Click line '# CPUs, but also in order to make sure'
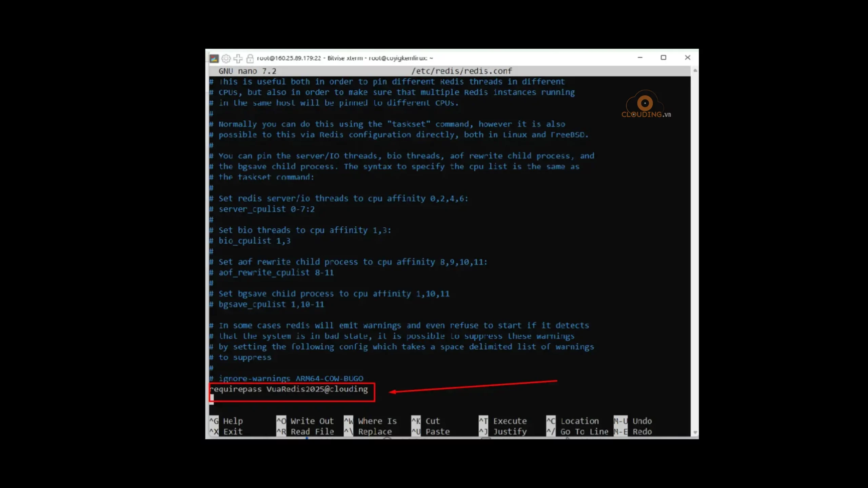 [x=392, y=92]
